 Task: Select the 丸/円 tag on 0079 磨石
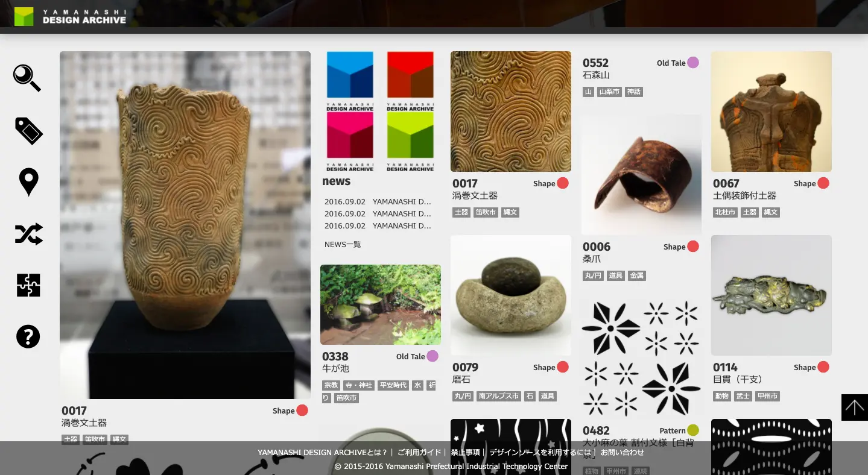coord(463,396)
